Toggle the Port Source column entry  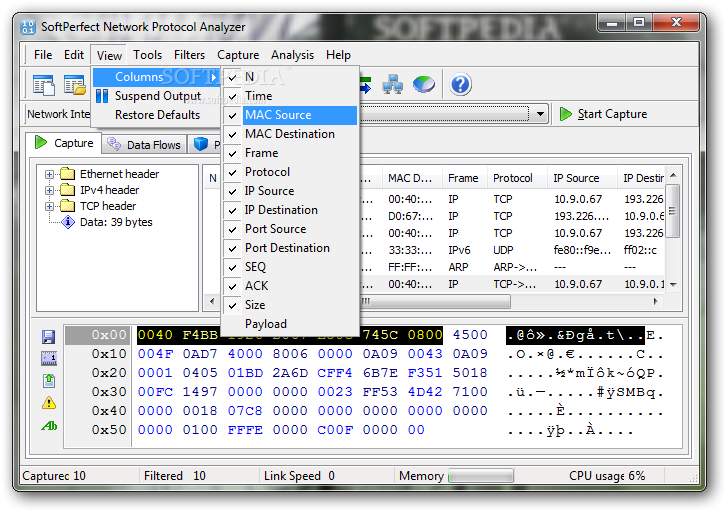pyautogui.click(x=291, y=229)
